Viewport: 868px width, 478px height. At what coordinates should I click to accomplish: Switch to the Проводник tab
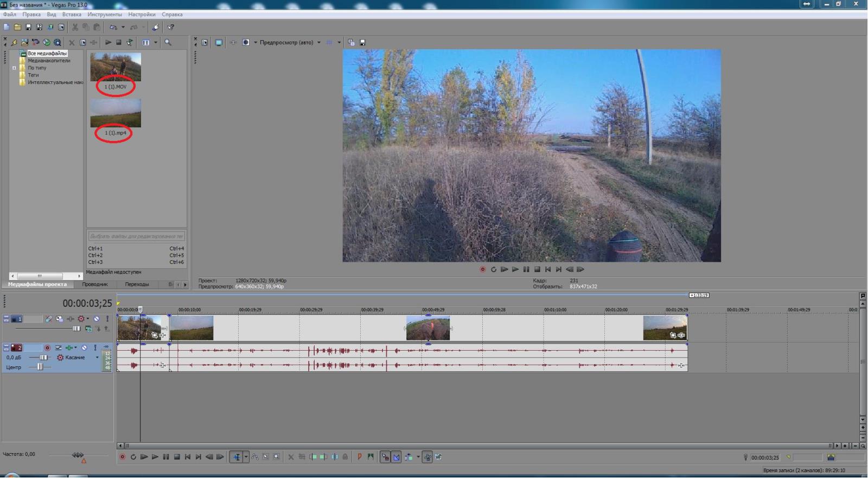(95, 284)
